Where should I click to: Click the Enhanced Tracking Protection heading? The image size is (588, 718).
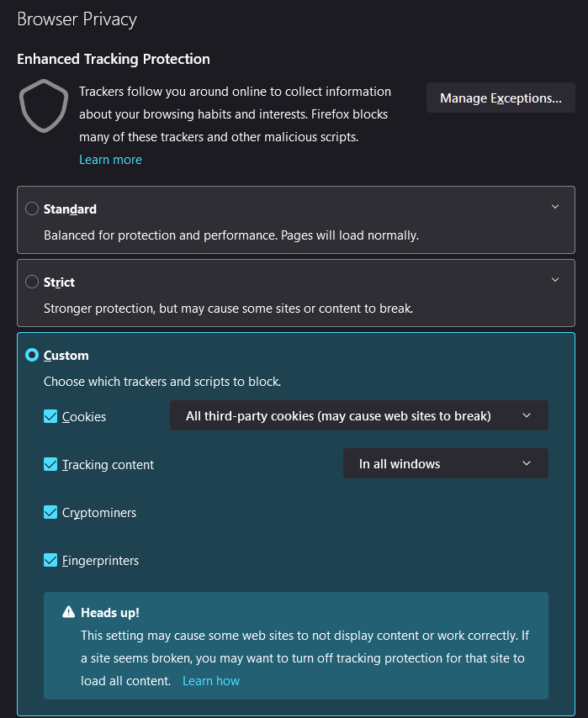(114, 59)
